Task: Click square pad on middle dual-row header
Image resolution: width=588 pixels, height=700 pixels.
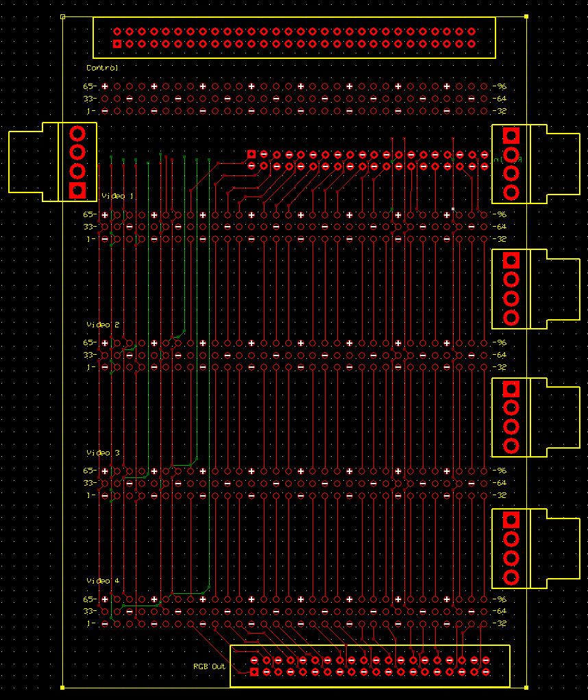Action: (x=252, y=154)
